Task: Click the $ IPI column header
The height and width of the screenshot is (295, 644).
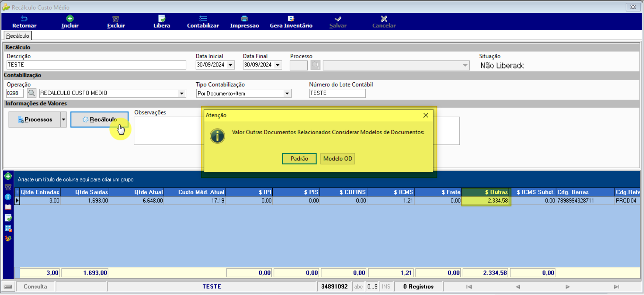Action: click(249, 192)
